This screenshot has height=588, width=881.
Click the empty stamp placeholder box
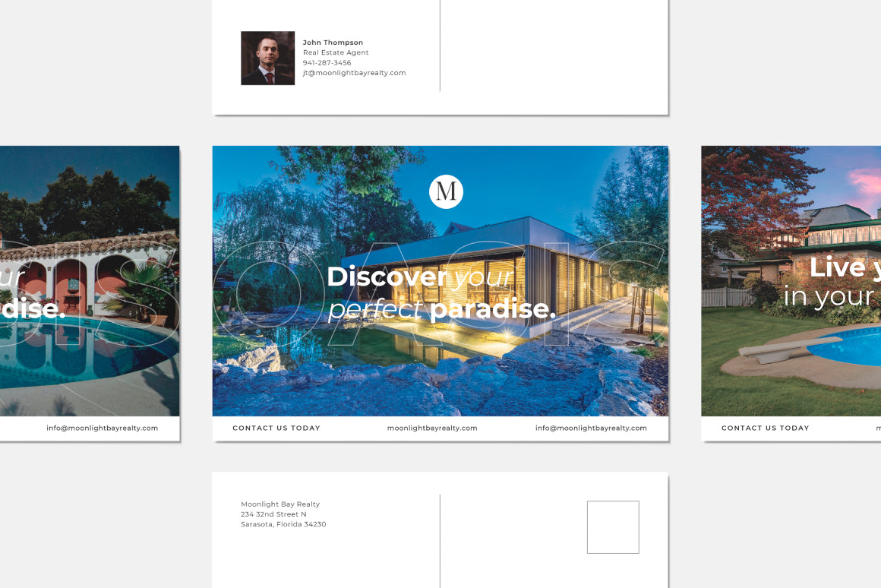point(613,526)
